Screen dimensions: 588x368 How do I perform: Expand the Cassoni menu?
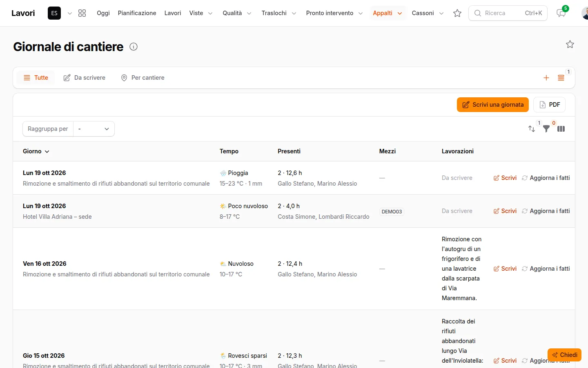428,13
